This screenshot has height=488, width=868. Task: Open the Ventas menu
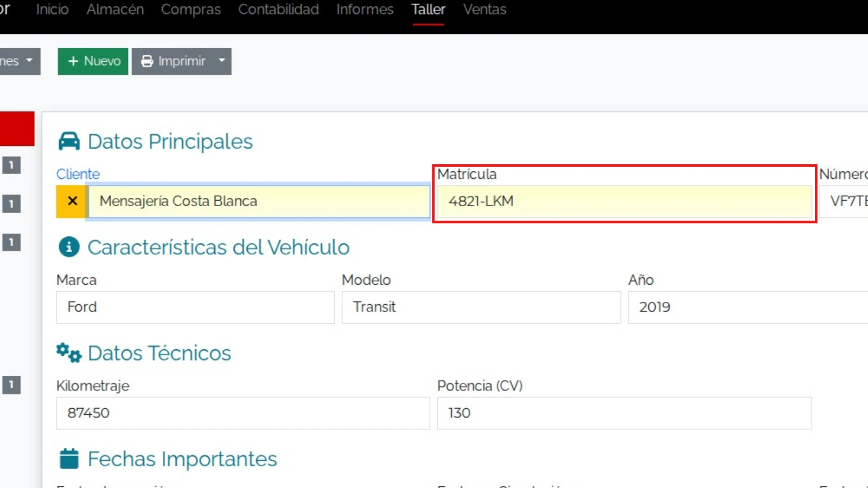(x=484, y=10)
